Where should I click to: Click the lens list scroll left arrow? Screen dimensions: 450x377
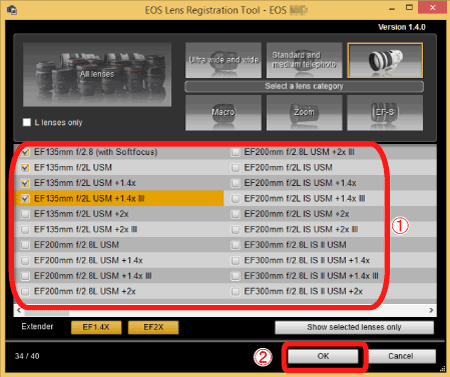tap(19, 310)
